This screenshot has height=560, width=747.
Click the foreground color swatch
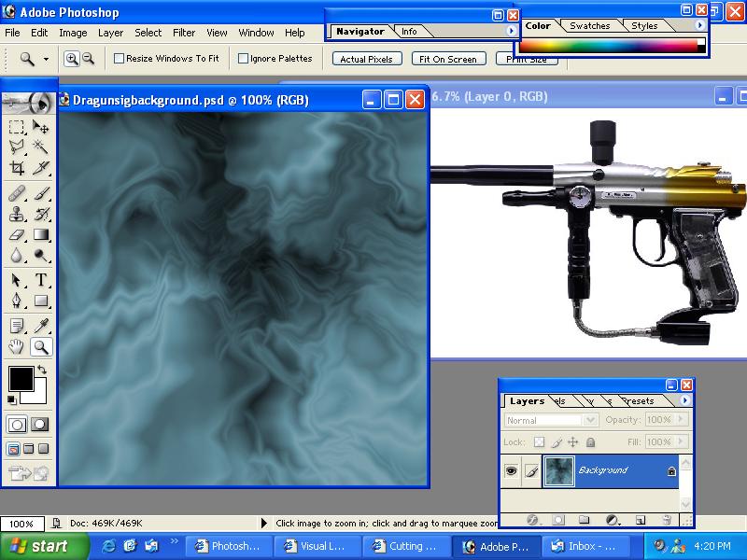20,378
